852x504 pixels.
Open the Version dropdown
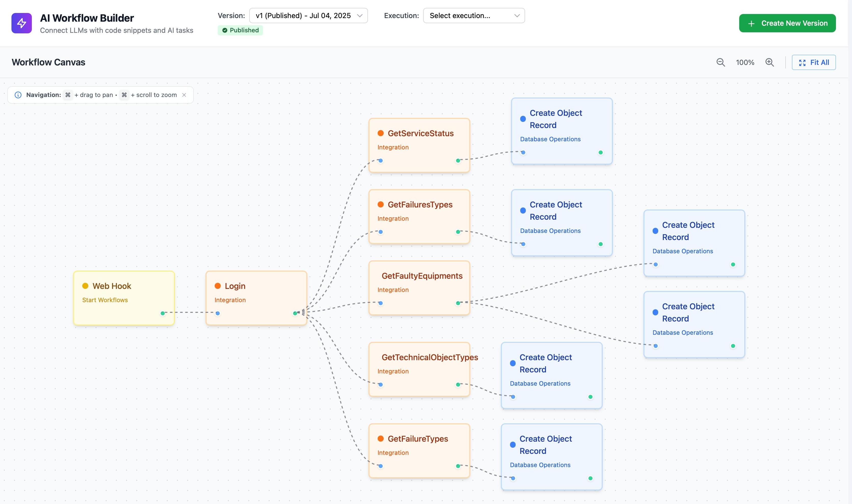(x=308, y=16)
